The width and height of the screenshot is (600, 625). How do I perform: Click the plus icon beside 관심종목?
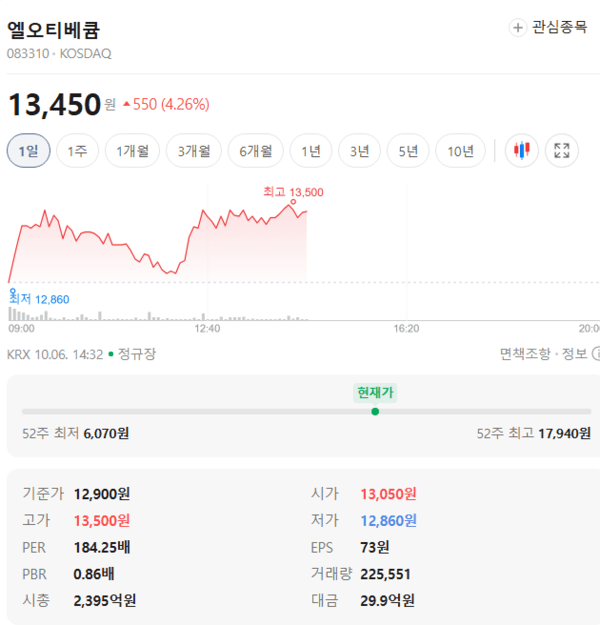coord(518,28)
